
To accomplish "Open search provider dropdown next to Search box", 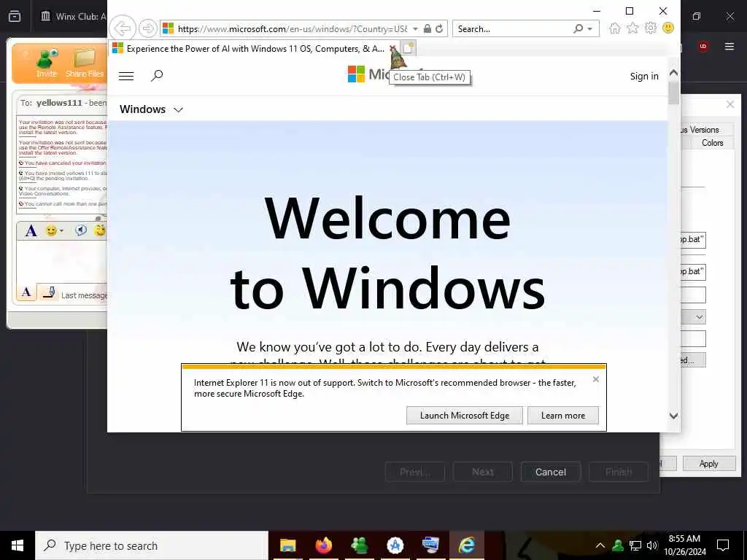I will [589, 28].
